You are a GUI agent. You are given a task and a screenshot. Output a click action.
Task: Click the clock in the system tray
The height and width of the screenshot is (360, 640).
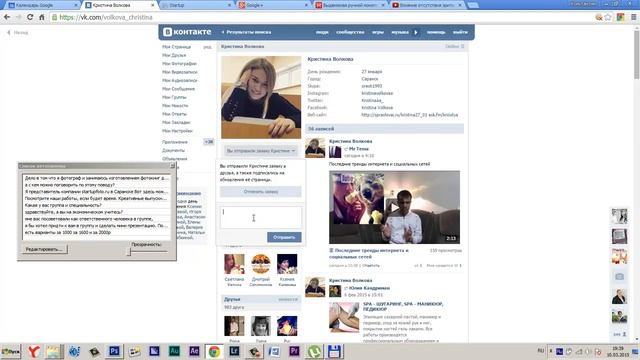(x=618, y=351)
